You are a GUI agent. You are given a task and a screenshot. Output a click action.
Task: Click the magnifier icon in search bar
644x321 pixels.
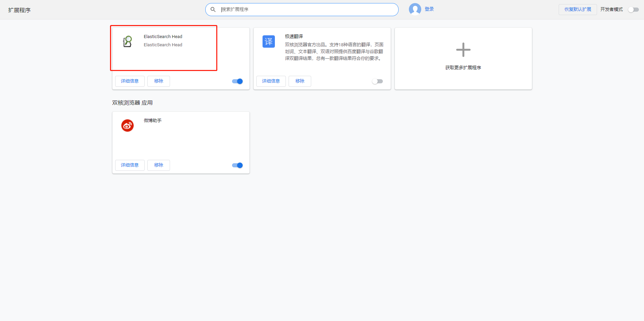click(x=213, y=10)
